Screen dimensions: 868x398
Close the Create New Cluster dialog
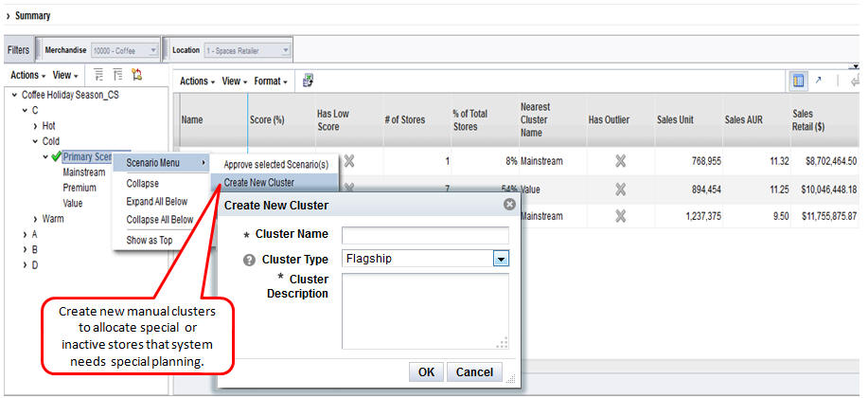509,205
